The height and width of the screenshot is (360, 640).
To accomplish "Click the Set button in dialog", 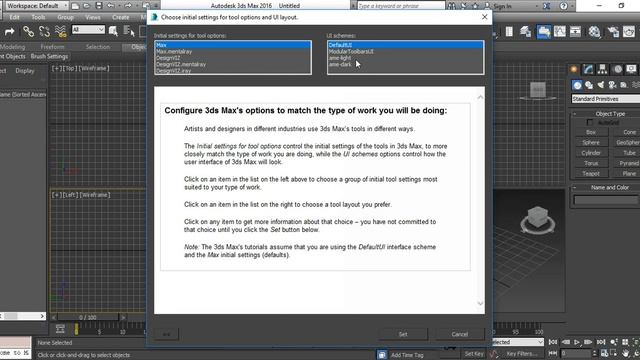I will tap(403, 334).
